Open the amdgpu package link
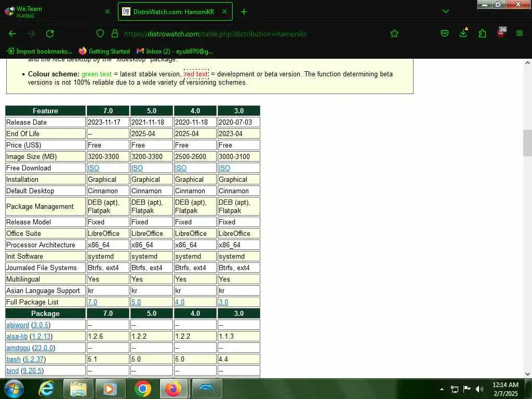Viewport: 532px width, 399px height. [18, 348]
